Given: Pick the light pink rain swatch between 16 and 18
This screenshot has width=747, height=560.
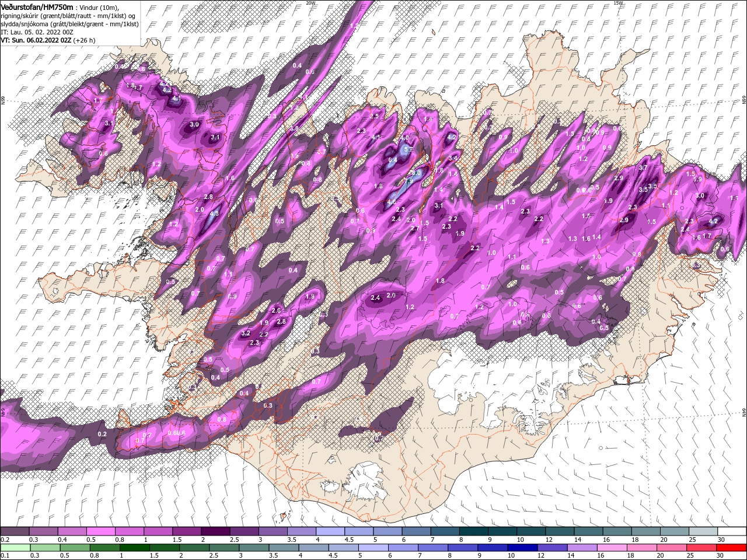Looking at the screenshot, I should pos(612,547).
